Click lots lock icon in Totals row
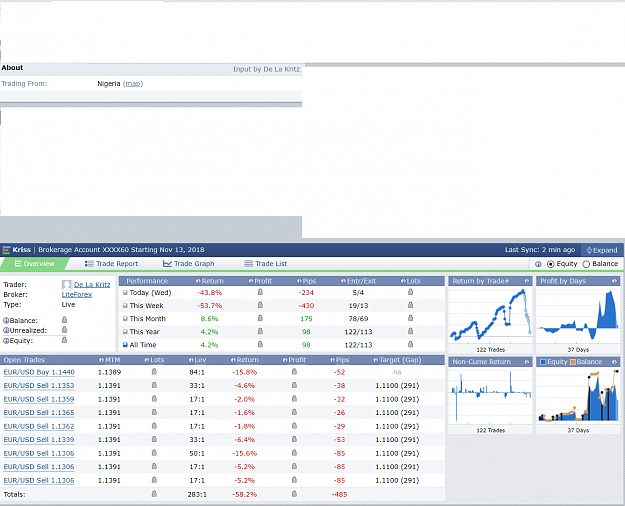 (x=154, y=494)
